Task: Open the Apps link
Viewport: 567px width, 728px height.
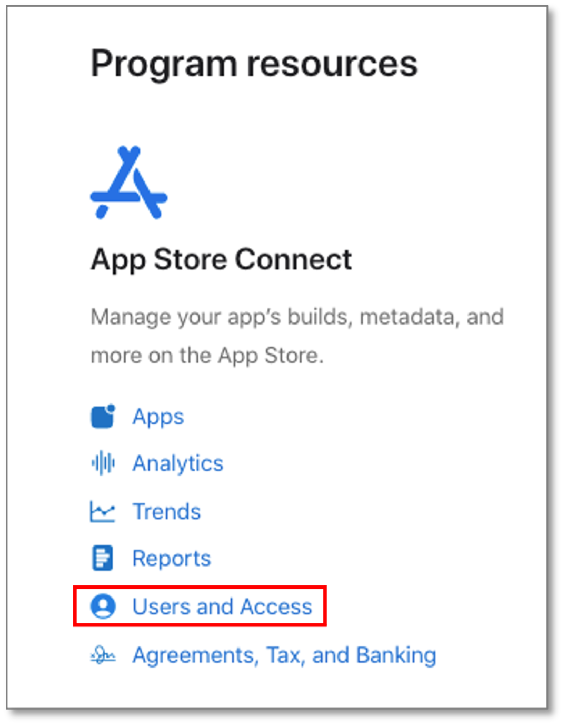Action: click(158, 417)
